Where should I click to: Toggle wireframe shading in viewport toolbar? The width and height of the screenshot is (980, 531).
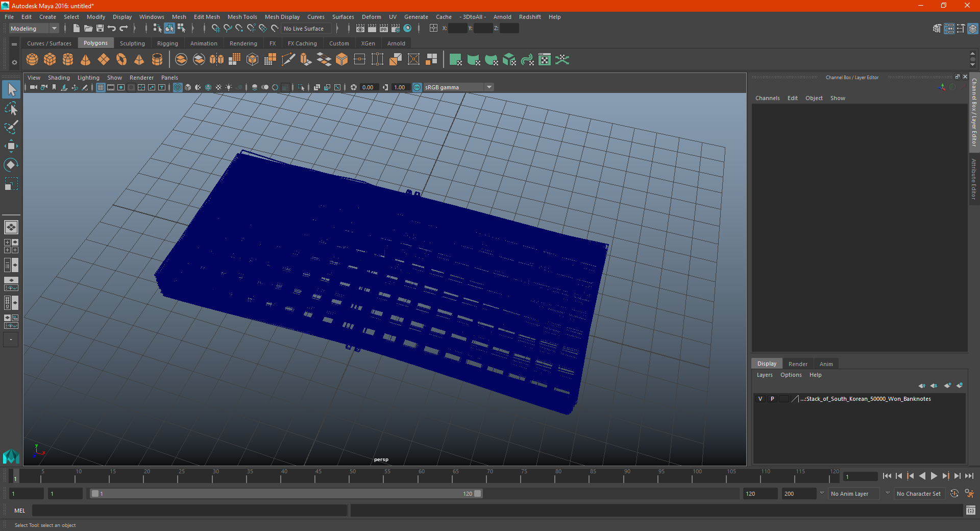[178, 87]
